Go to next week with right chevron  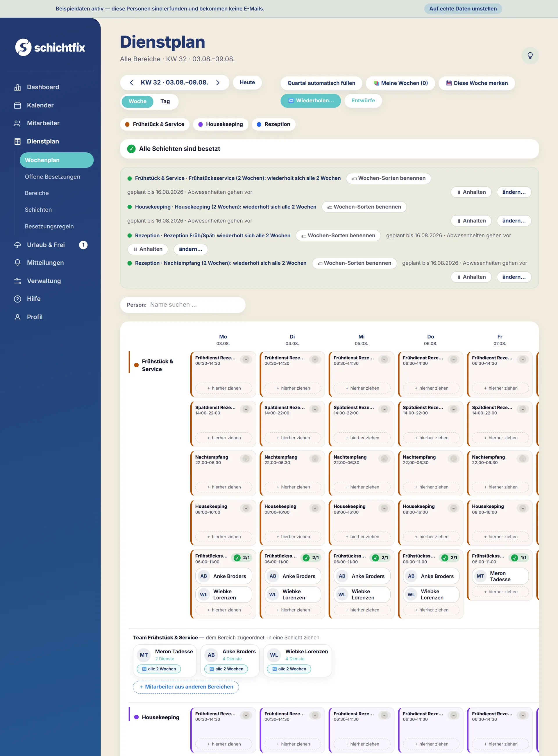[218, 83]
